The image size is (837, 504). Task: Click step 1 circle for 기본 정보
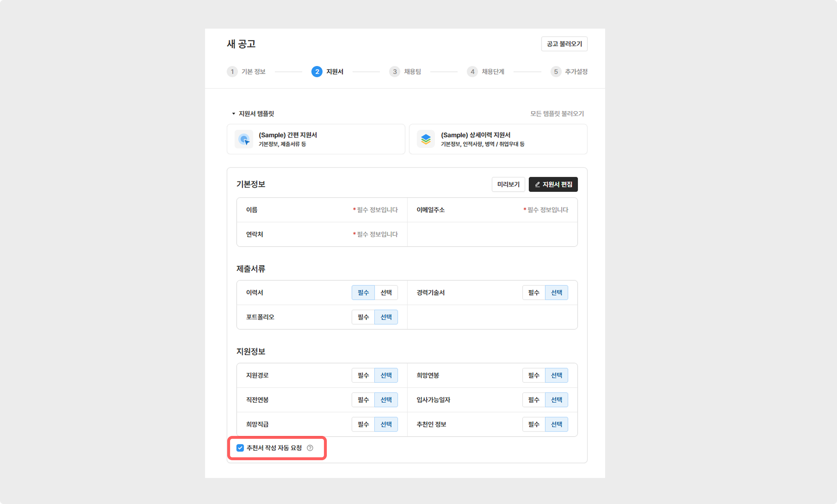[x=232, y=72]
